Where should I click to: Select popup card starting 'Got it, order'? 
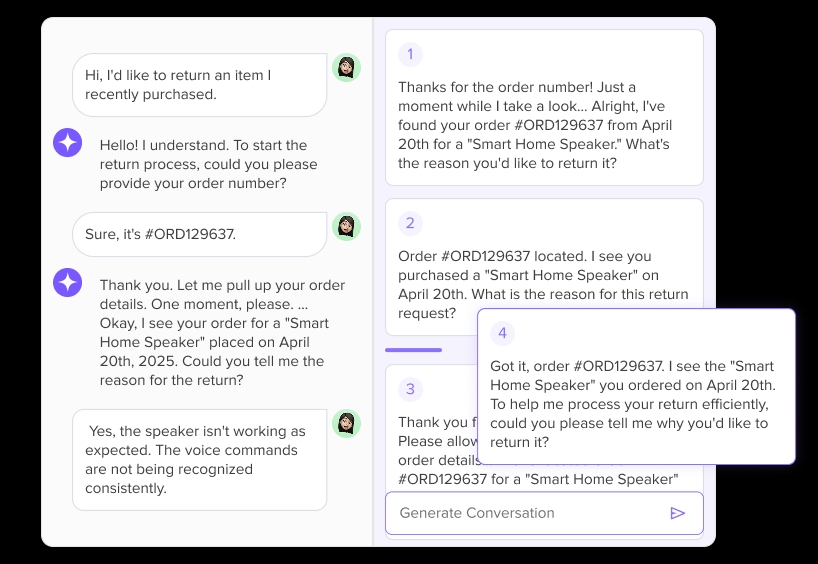(x=636, y=387)
